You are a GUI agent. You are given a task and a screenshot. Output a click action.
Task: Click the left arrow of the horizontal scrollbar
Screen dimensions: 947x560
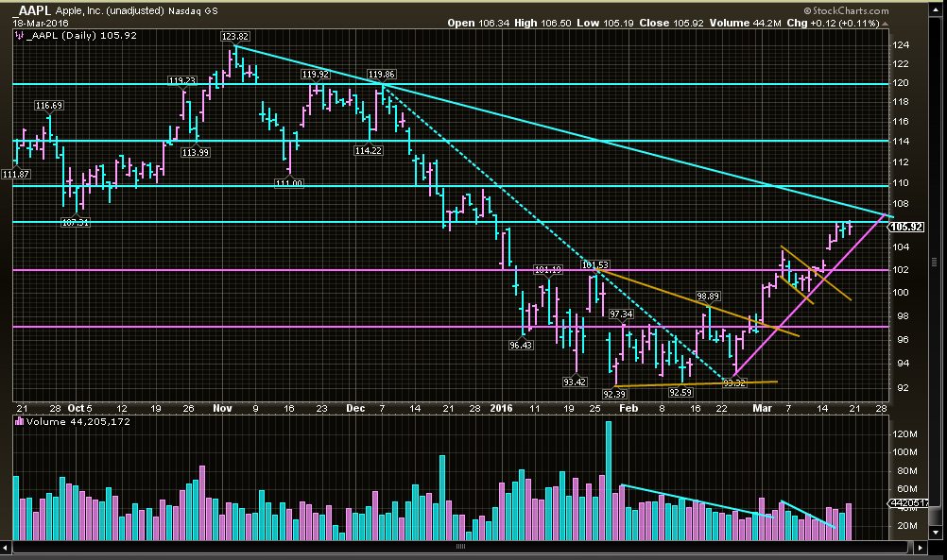coord(6,548)
